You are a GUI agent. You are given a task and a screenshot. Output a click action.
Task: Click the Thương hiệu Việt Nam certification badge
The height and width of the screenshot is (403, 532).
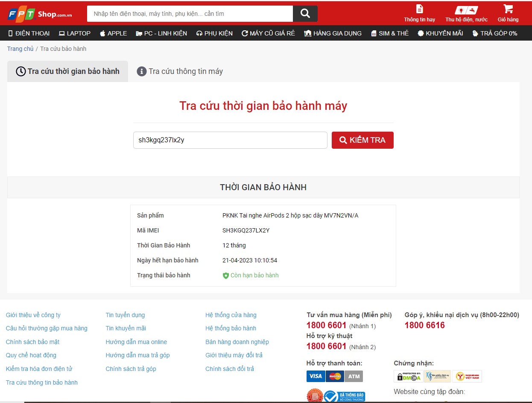click(467, 376)
